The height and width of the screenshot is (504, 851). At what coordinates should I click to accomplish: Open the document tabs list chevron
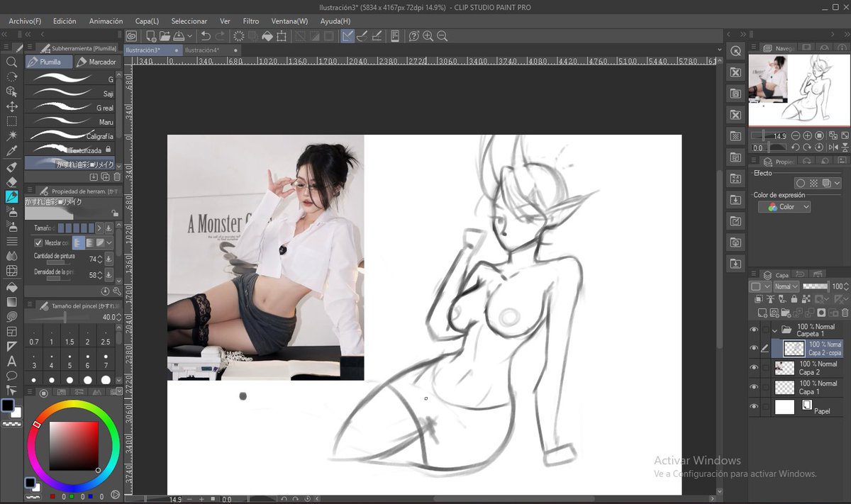719,50
